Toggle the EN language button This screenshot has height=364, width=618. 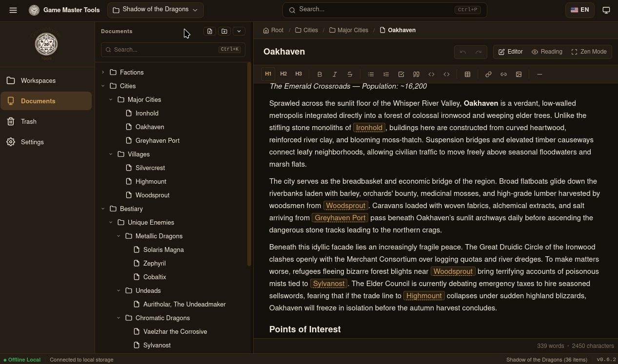[579, 10]
